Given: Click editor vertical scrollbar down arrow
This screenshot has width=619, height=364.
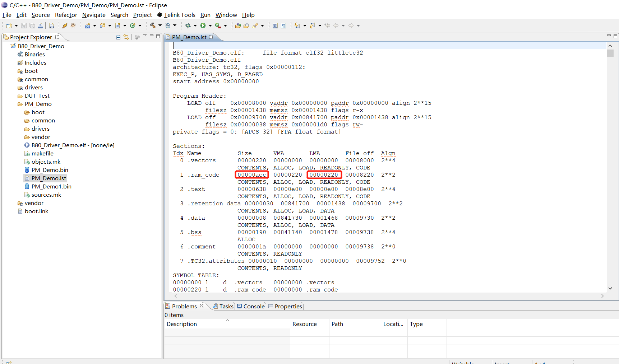Looking at the screenshot, I should pyautogui.click(x=610, y=288).
